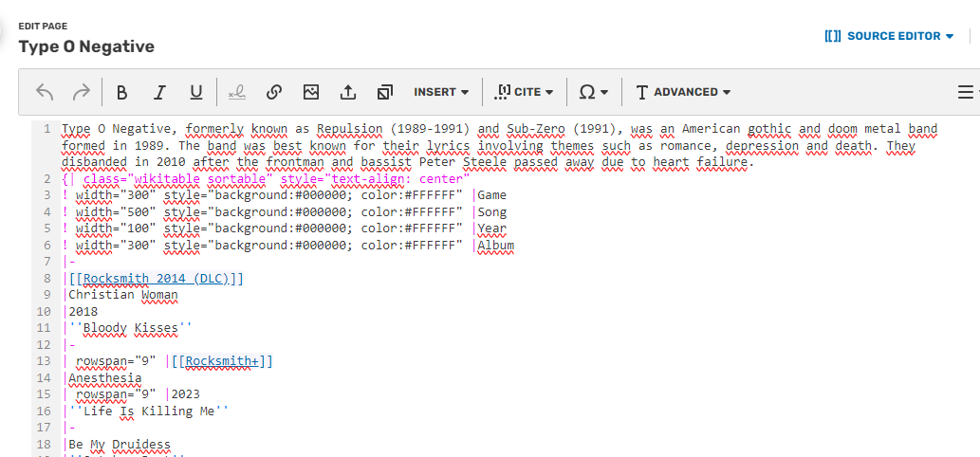Insert a link with chain icon
980x457 pixels.
click(274, 92)
